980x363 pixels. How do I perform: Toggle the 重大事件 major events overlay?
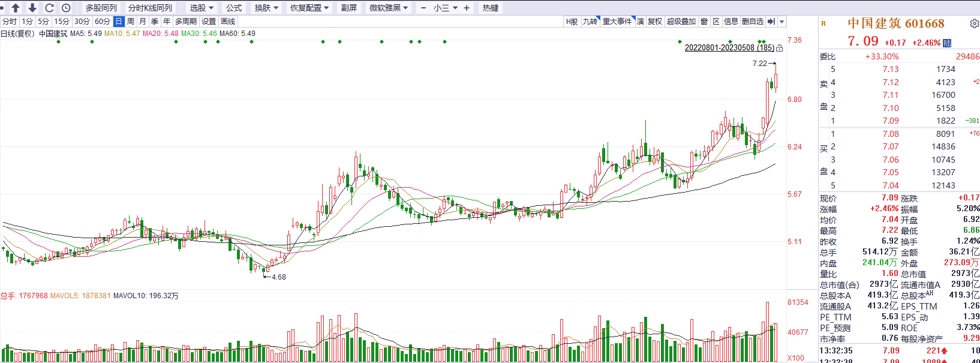coord(617,22)
